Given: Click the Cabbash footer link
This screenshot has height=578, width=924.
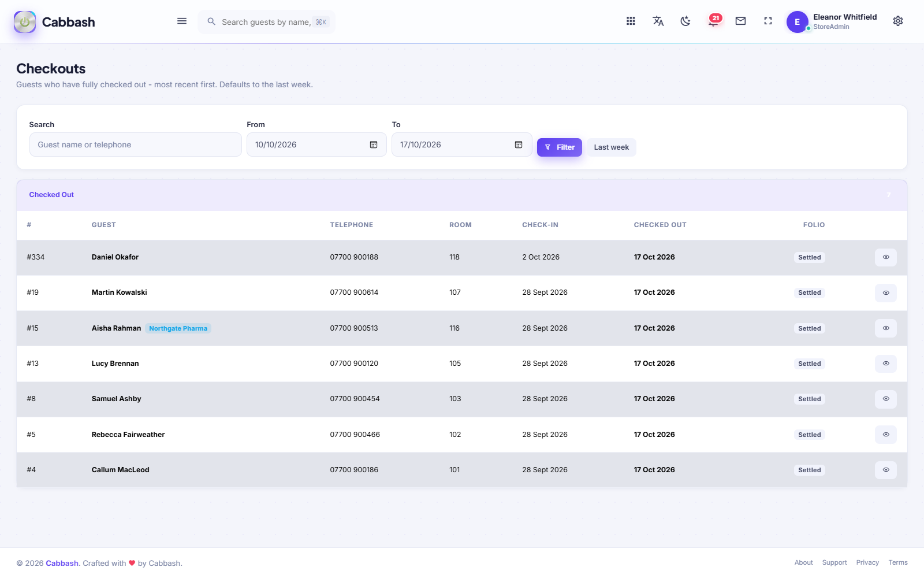Looking at the screenshot, I should (62, 563).
